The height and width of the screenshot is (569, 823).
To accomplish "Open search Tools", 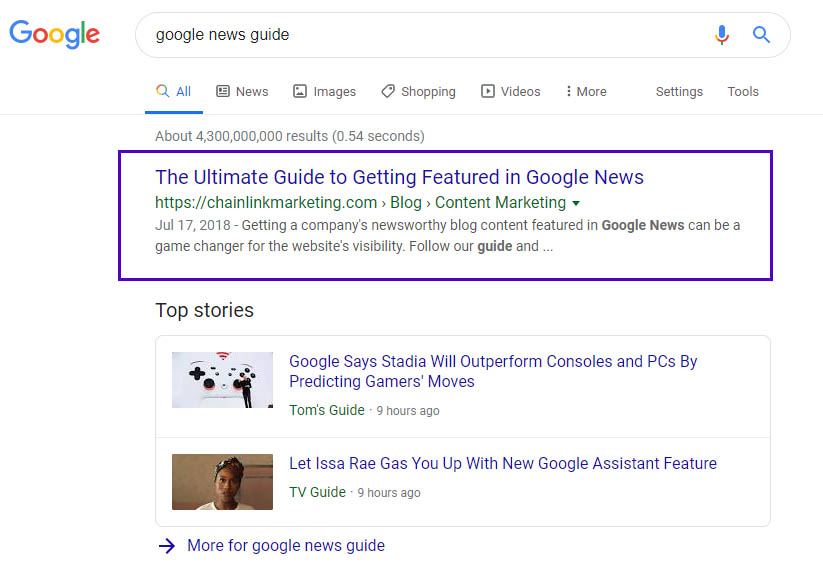I will click(x=743, y=91).
